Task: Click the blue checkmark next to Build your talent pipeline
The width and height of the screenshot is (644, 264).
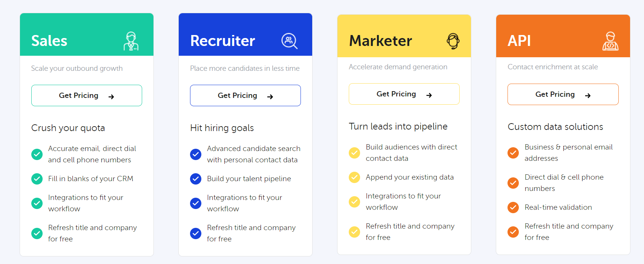Action: pyautogui.click(x=196, y=179)
